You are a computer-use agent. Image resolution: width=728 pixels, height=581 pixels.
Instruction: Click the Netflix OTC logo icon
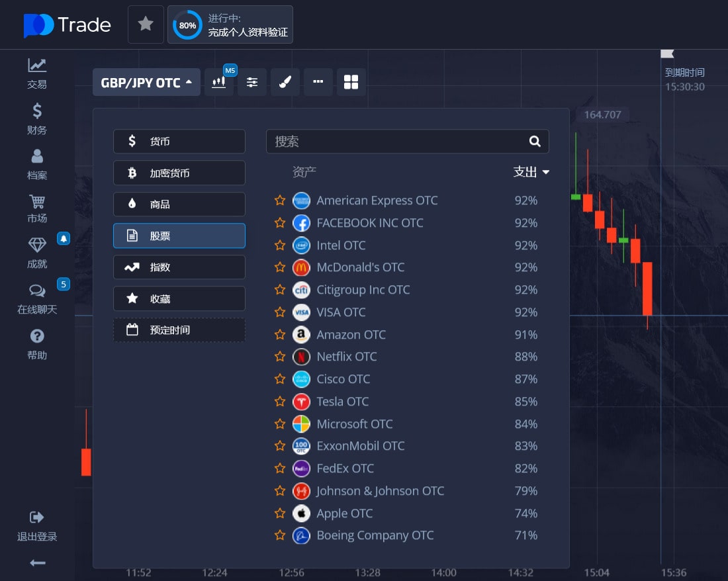coord(301,357)
